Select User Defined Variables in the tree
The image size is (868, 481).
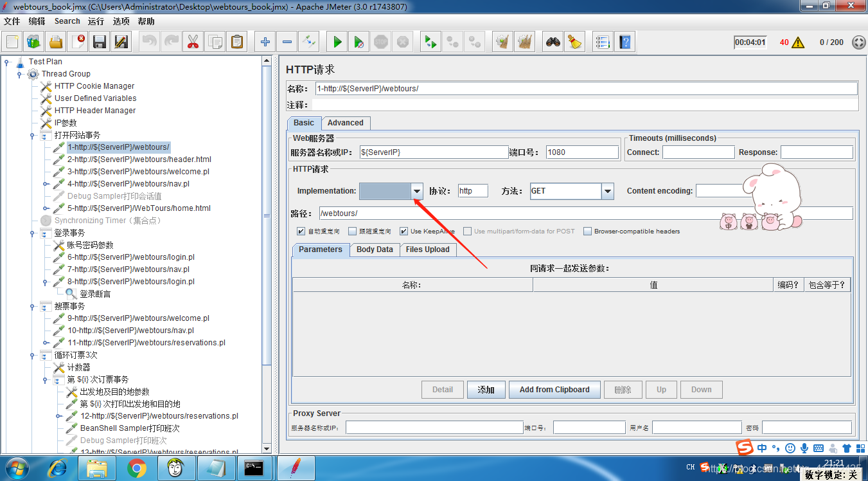pyautogui.click(x=95, y=98)
